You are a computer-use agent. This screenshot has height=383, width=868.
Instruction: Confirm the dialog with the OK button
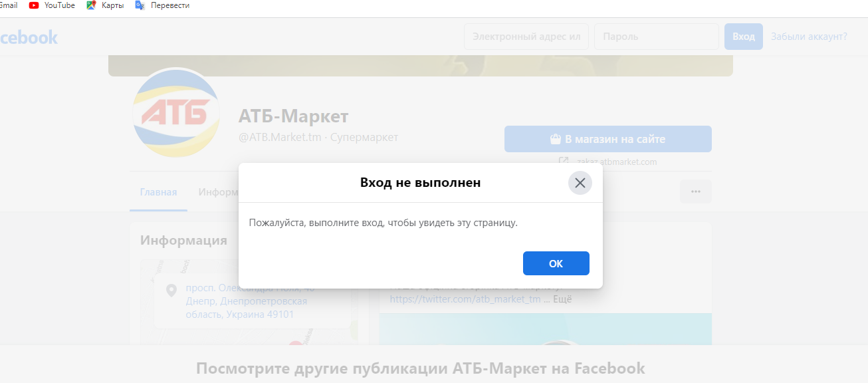click(556, 263)
